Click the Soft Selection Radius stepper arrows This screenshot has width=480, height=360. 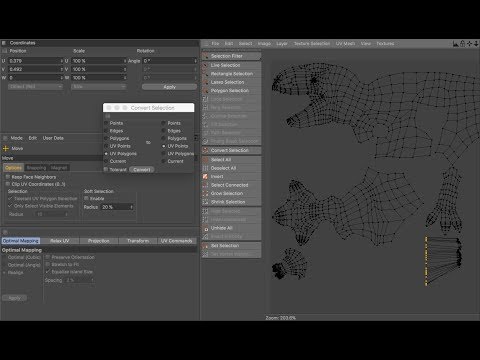132,207
